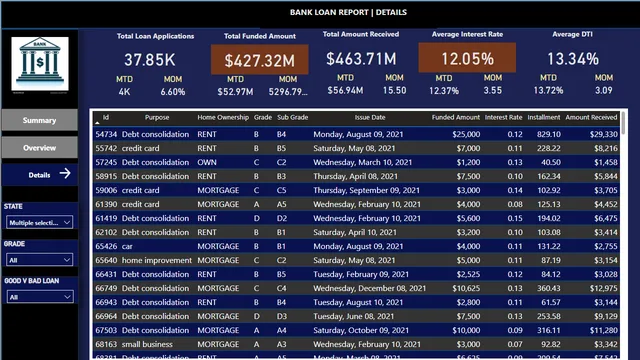Click sub grade C5 cell
Image resolution: width=640 pixels, height=360 pixels.
(282, 190)
